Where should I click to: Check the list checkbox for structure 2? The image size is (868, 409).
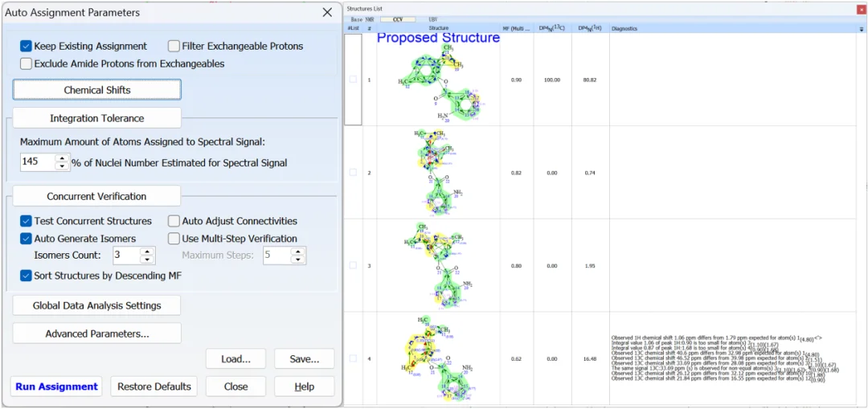353,173
